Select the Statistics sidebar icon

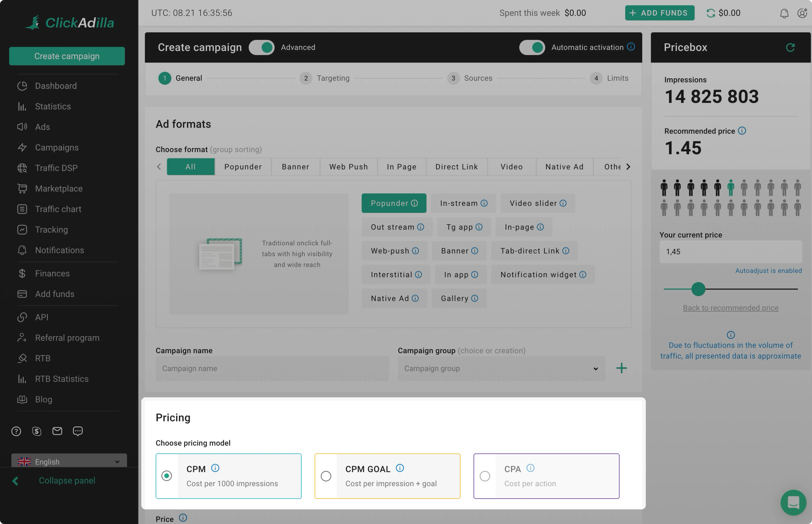[x=22, y=106]
